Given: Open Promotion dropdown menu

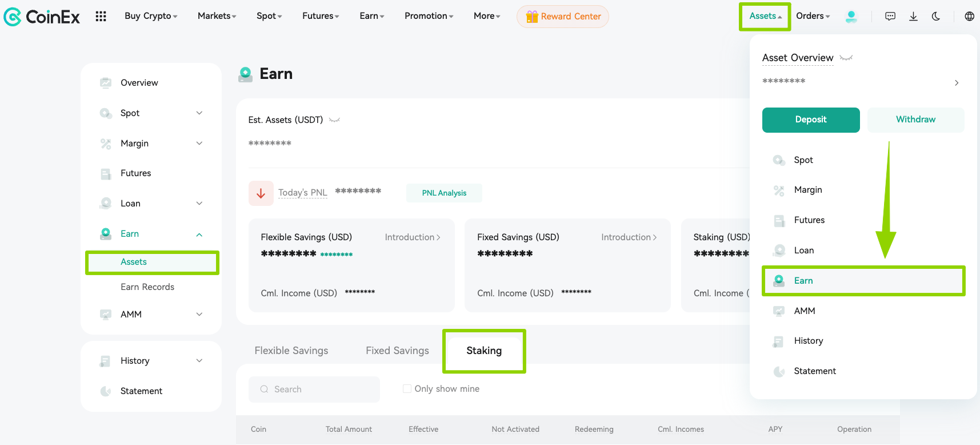Looking at the screenshot, I should click(x=429, y=16).
